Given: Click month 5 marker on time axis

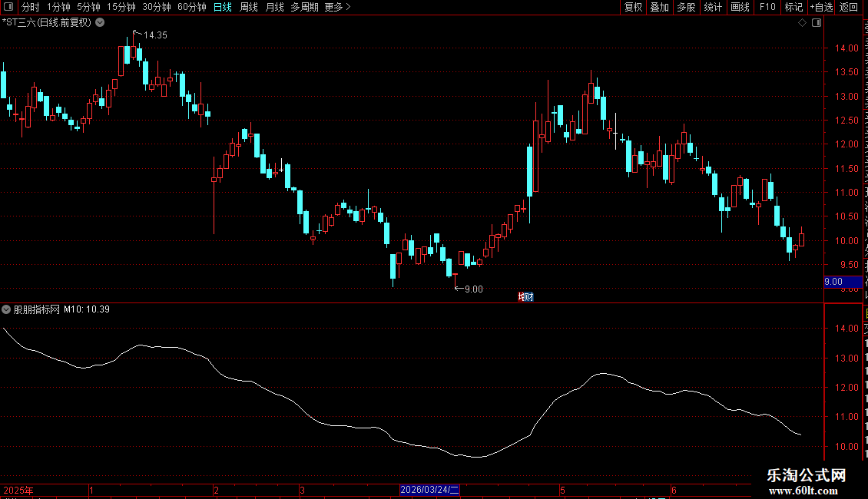Looking at the screenshot, I should tap(562, 490).
